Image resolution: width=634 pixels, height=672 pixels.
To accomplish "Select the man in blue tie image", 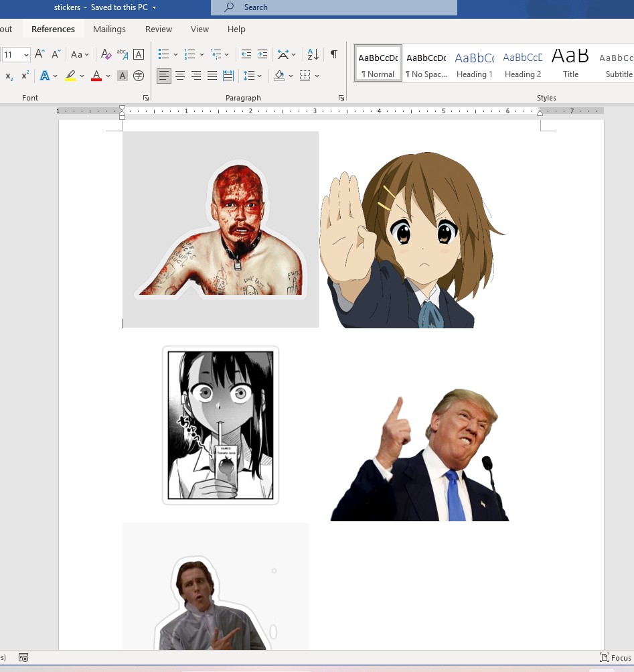I will click(x=420, y=455).
